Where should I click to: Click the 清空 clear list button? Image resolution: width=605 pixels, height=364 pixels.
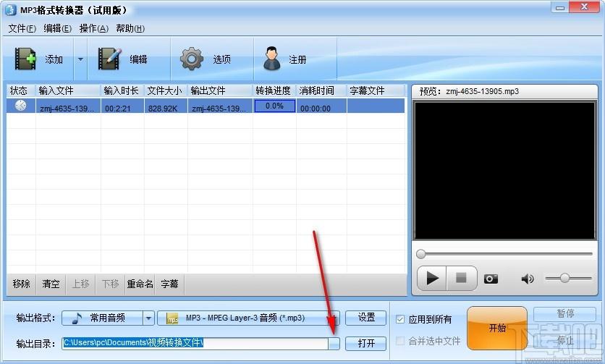(x=51, y=284)
